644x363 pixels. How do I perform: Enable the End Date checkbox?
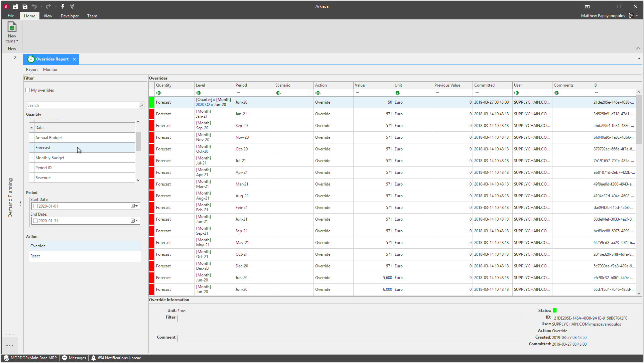coord(35,221)
